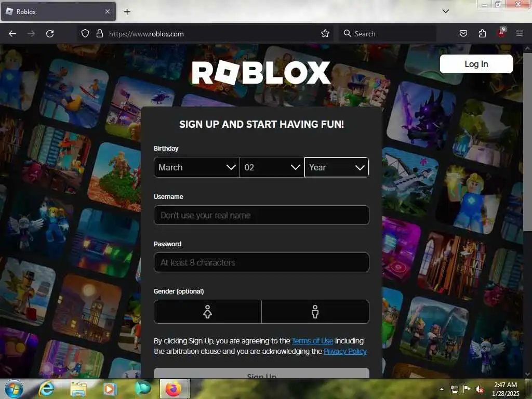This screenshot has height=399, width=532.
Task: Reload the current Roblox page
Action: pyautogui.click(x=50, y=34)
